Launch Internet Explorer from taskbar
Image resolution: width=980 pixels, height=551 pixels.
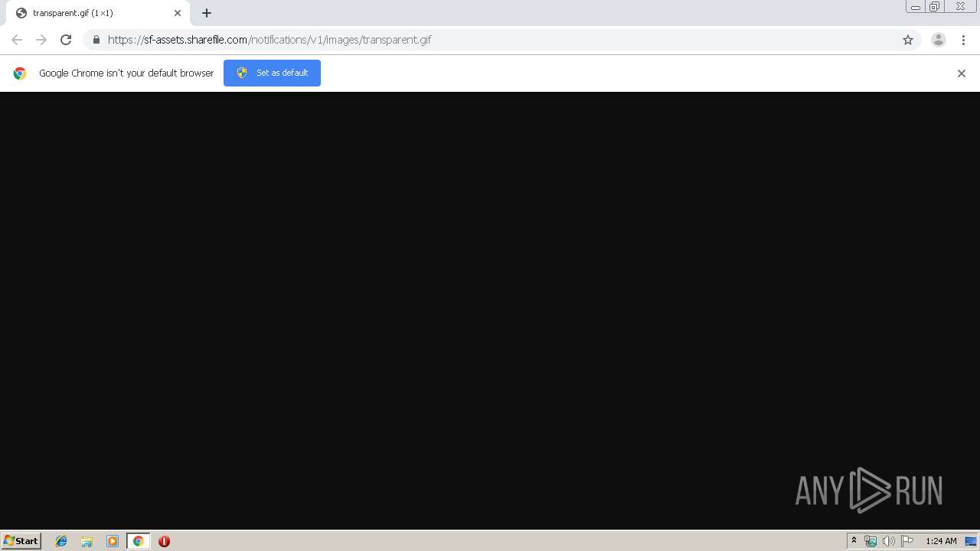[61, 541]
